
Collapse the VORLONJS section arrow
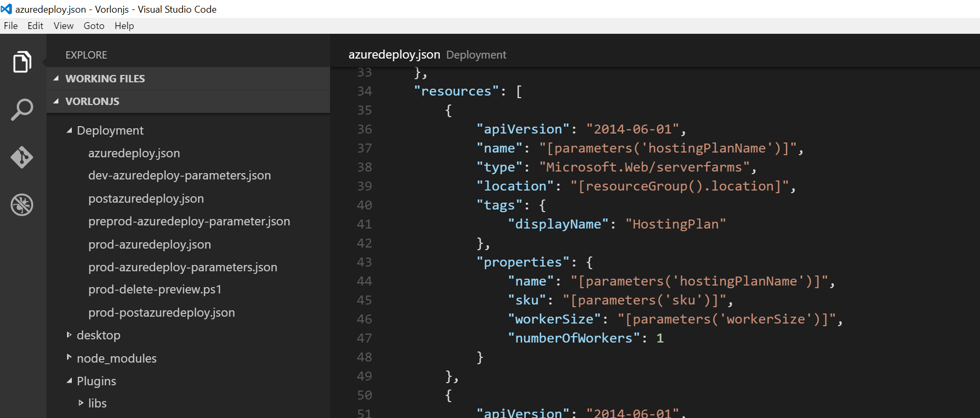[56, 101]
